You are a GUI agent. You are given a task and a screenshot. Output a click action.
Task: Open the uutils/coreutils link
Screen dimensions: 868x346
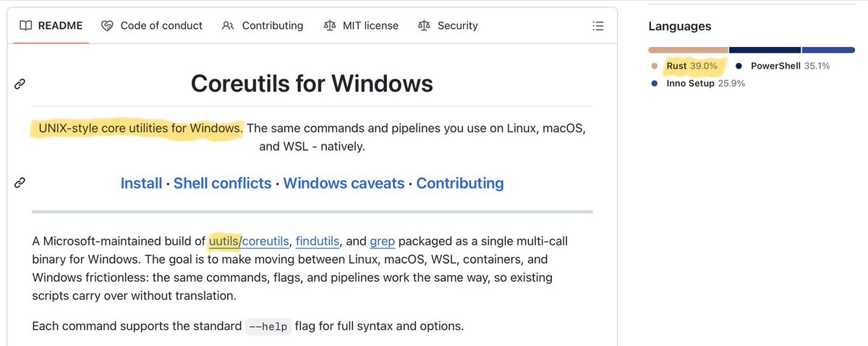click(250, 241)
